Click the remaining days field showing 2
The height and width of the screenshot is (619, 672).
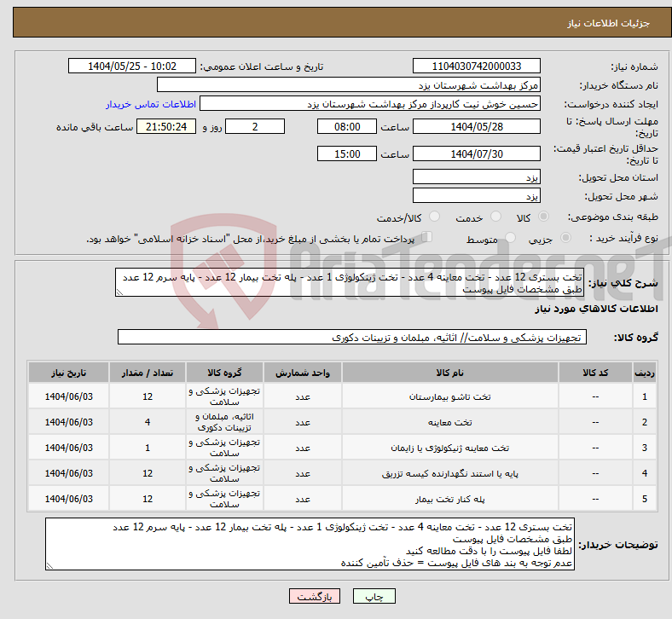(x=255, y=126)
